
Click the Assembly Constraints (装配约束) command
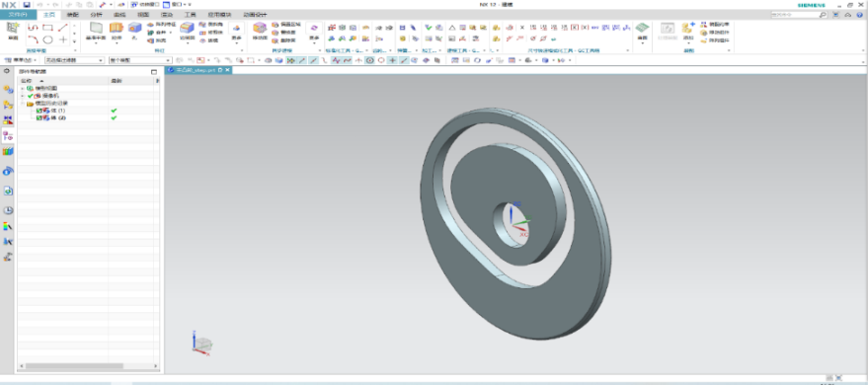tap(715, 25)
